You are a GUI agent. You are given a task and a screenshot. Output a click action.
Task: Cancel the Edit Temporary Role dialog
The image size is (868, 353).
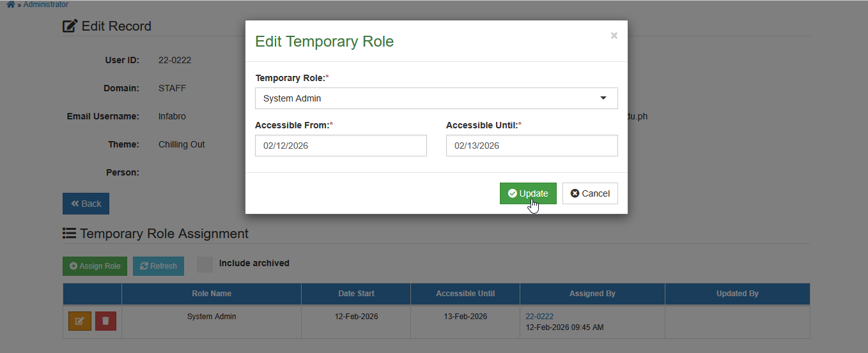point(590,193)
